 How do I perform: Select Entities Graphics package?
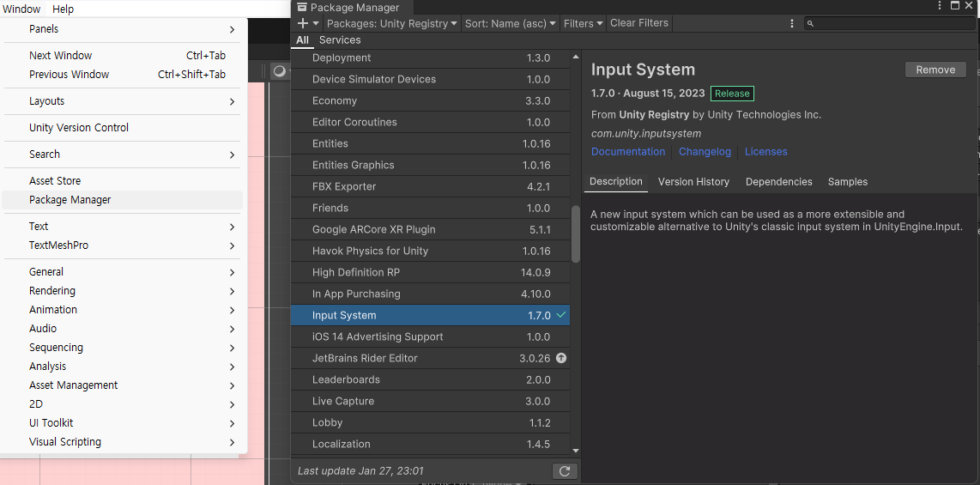[x=431, y=165]
